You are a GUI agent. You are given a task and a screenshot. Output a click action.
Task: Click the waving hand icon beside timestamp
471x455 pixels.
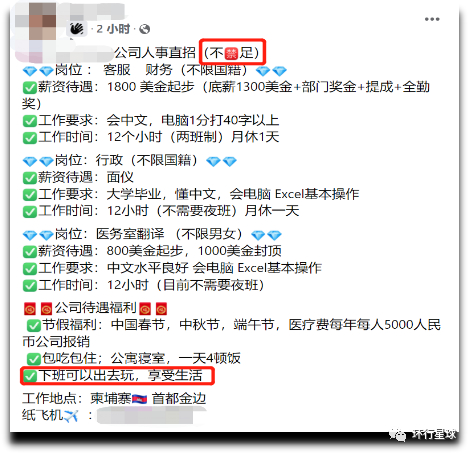point(77,29)
